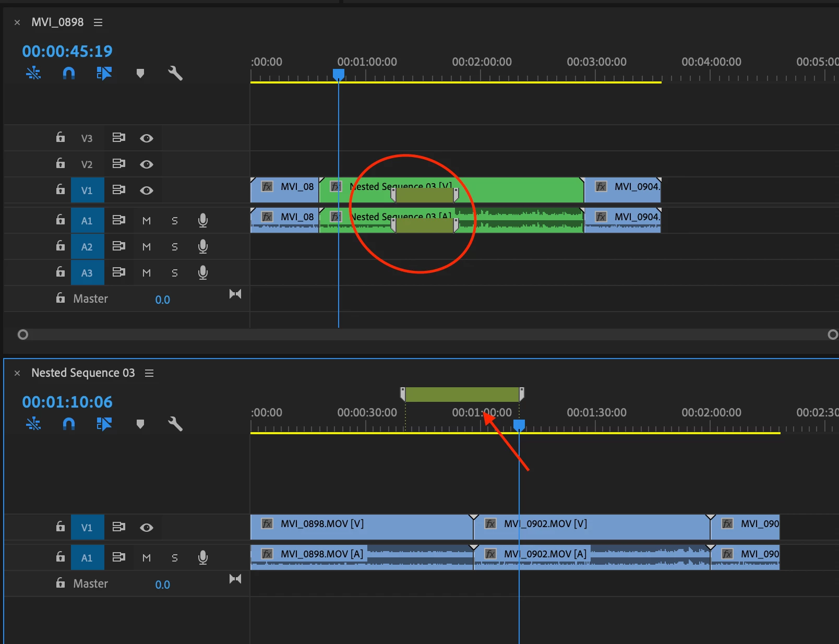Target A3 track button
Screen dimensions: 839x644
pos(87,273)
